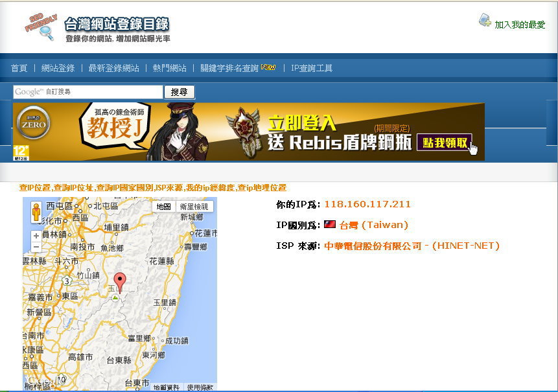Viewport: 558px width, 392px height.
Task: Click ISP text 中華電信股份有限公司 (HINET-NET)
Action: click(412, 246)
